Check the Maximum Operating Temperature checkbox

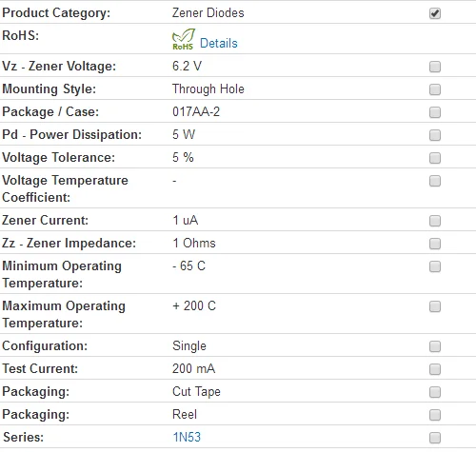[435, 306]
